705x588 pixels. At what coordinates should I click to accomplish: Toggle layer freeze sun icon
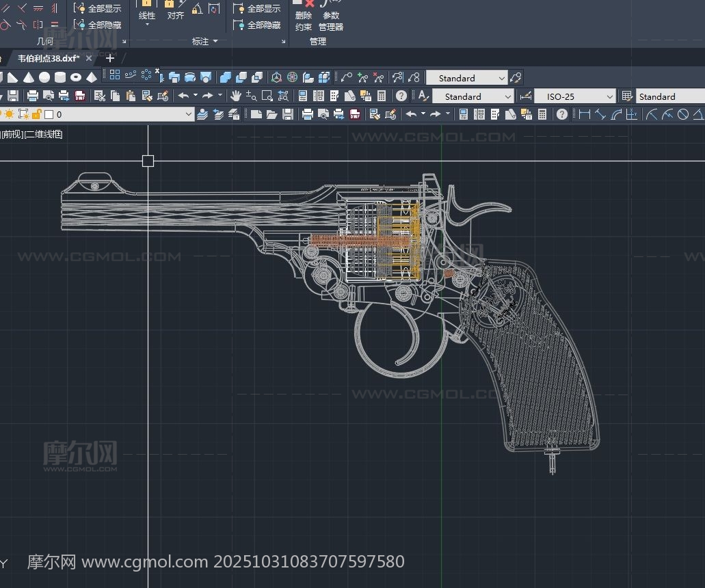coord(10,114)
